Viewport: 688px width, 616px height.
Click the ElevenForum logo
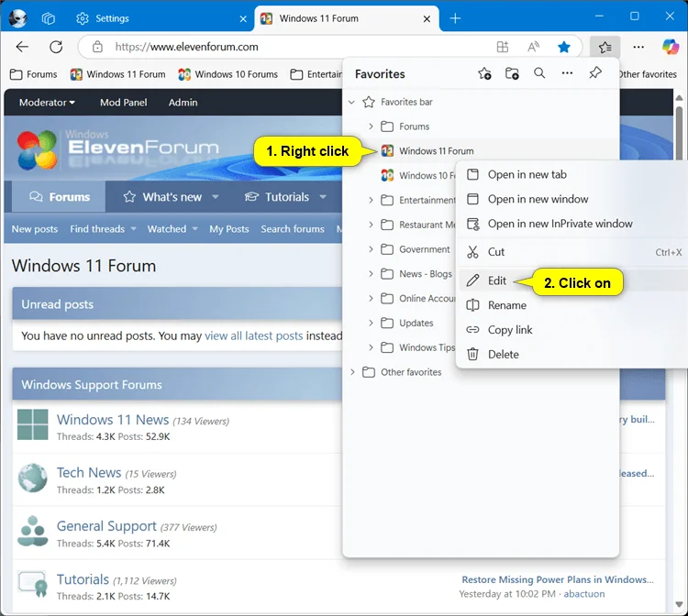pos(117,149)
